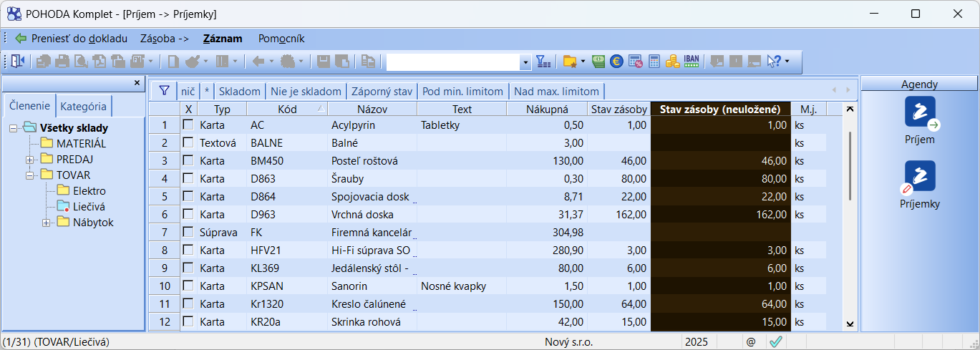980x350 pixels.
Task: Click Preniesť do dokladu
Action: coord(70,39)
